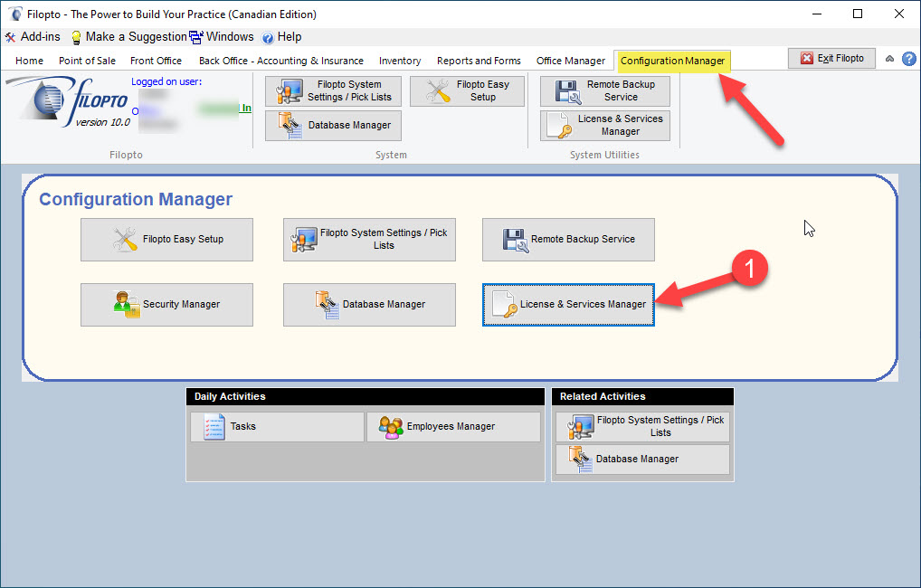
Task: Click ribbon System Settings computer icon
Action: click(289, 91)
